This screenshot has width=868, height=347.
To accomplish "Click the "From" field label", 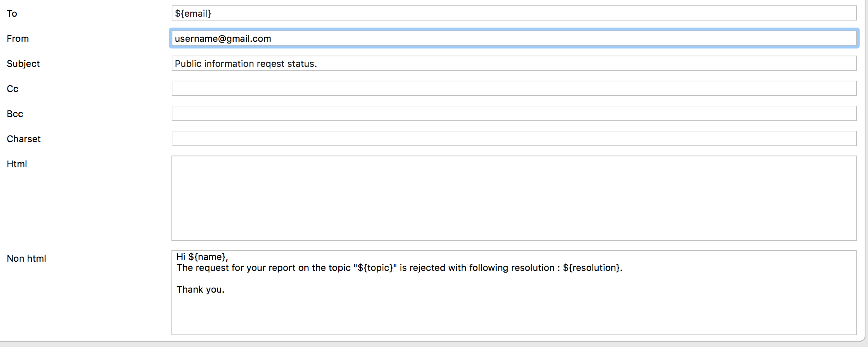I will (x=18, y=38).
